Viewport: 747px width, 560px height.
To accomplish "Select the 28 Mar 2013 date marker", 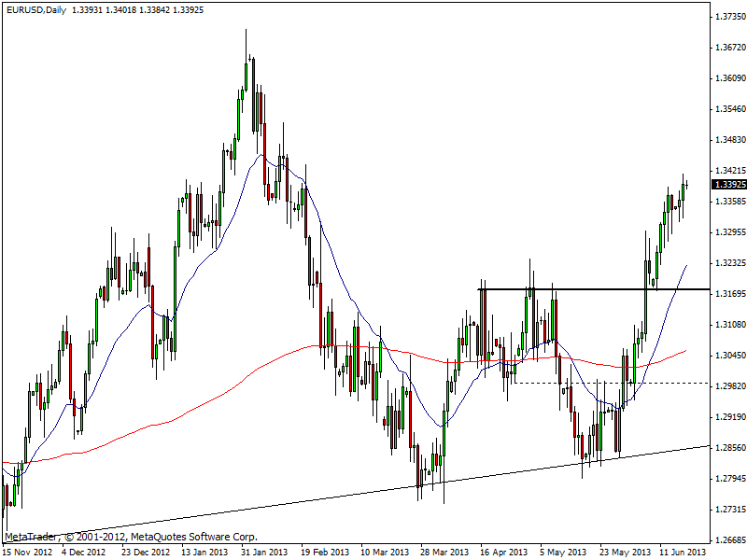I will pos(444,552).
